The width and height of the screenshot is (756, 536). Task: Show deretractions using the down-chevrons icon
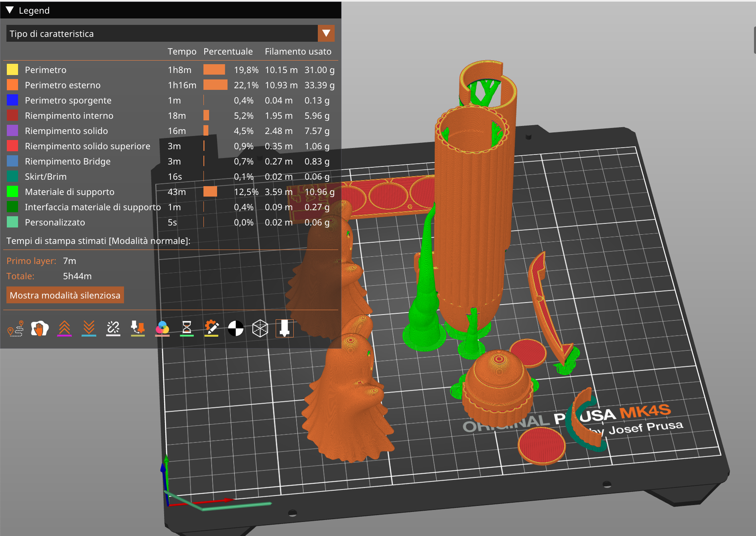89,329
